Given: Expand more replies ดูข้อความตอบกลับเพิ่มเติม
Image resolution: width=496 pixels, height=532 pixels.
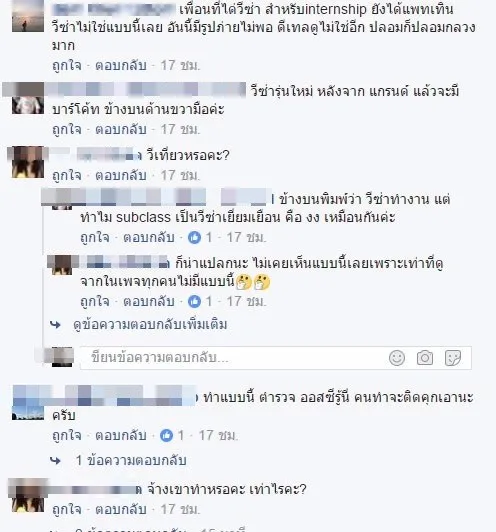Looking at the screenshot, I should pos(150,325).
